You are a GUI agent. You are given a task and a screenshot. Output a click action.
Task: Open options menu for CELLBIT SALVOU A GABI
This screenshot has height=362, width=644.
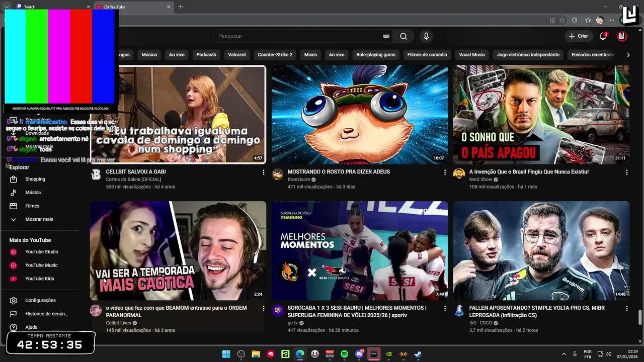click(x=263, y=172)
